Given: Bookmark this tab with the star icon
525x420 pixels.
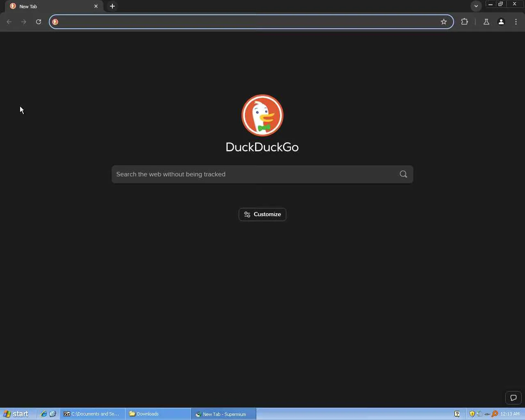Looking at the screenshot, I should click(x=444, y=22).
